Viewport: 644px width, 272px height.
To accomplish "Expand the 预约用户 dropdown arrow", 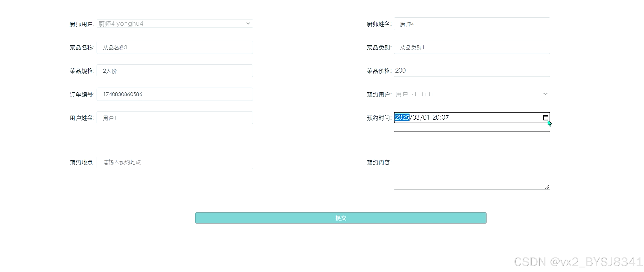I will [x=545, y=94].
